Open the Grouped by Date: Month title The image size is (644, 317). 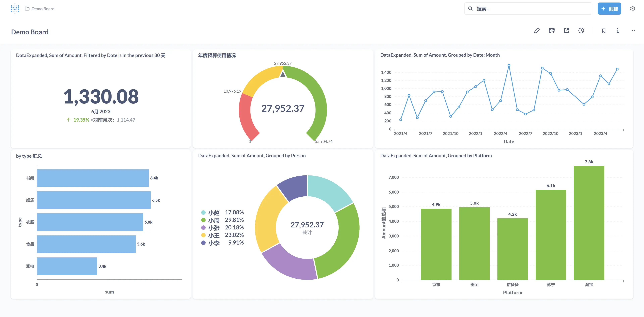[440, 55]
